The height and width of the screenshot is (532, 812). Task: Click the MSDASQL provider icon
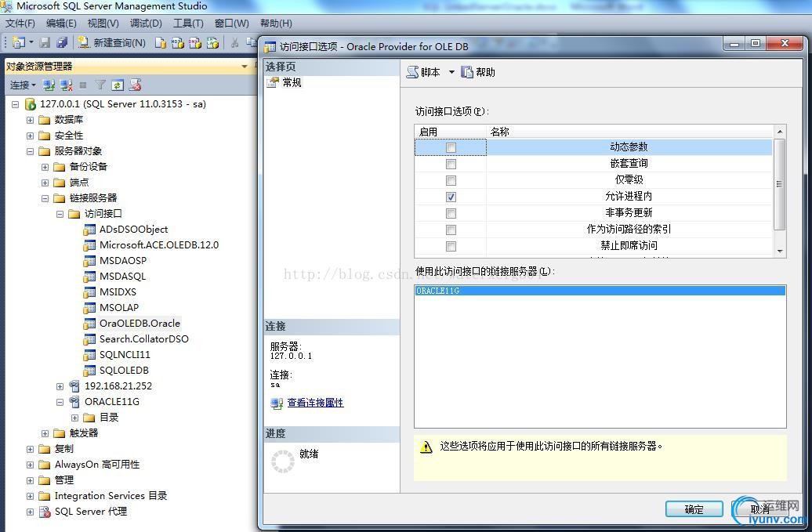point(89,277)
